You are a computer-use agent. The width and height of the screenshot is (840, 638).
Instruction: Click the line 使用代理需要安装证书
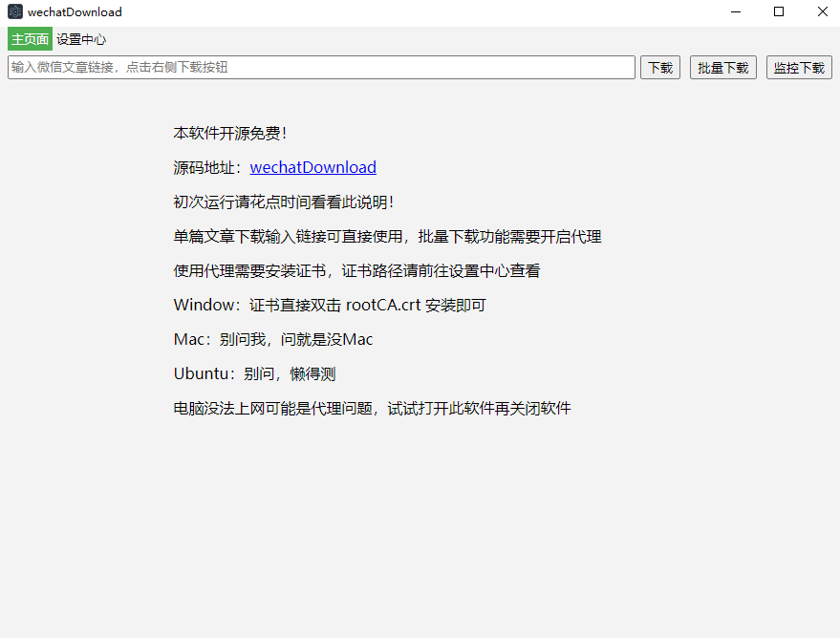[356, 271]
